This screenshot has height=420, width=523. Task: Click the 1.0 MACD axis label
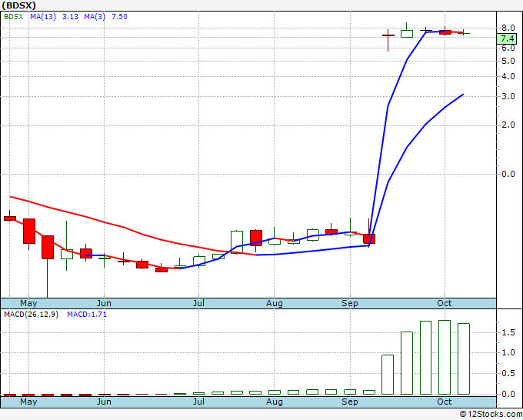coord(508,352)
